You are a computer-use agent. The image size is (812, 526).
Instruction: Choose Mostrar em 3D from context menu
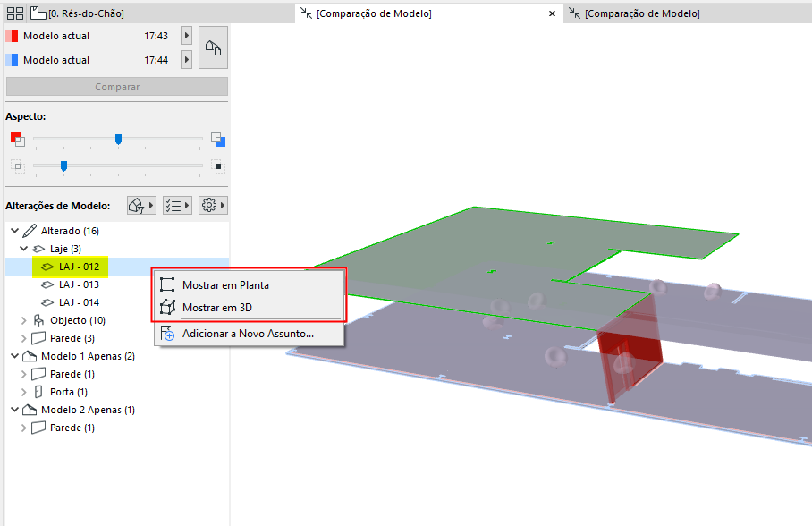(250, 308)
